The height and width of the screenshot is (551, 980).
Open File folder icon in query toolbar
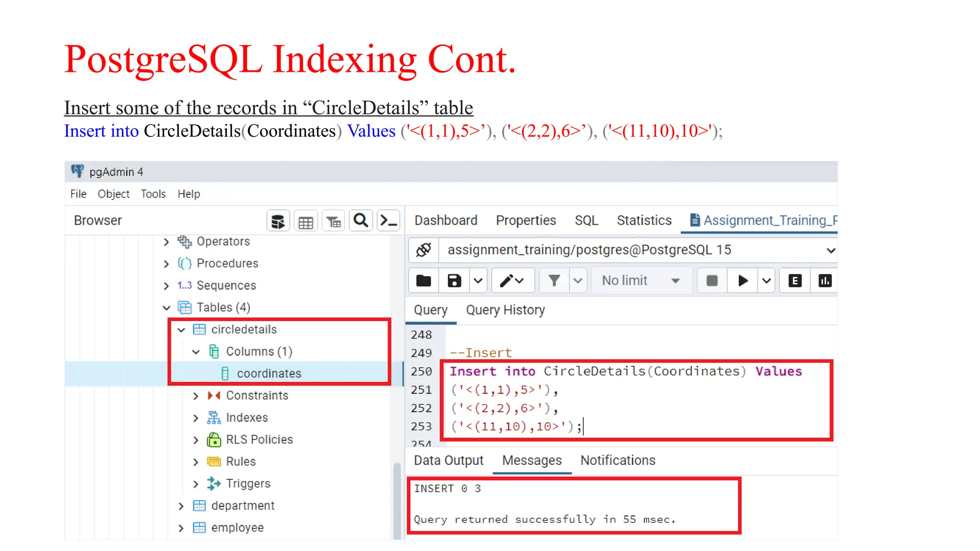pyautogui.click(x=423, y=281)
